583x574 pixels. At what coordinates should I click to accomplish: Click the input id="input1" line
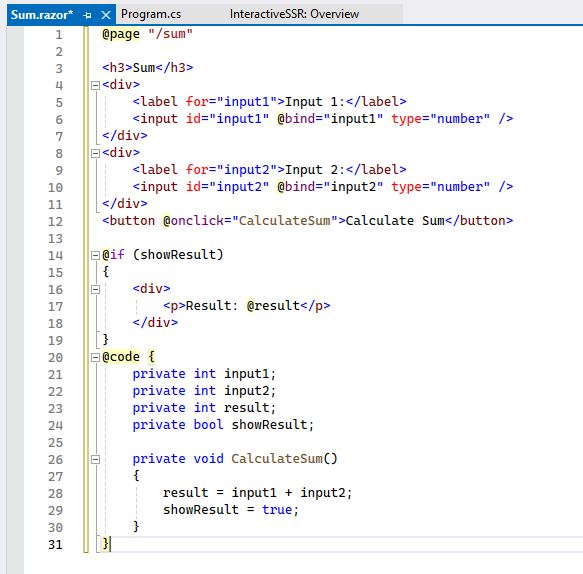[x=323, y=119]
